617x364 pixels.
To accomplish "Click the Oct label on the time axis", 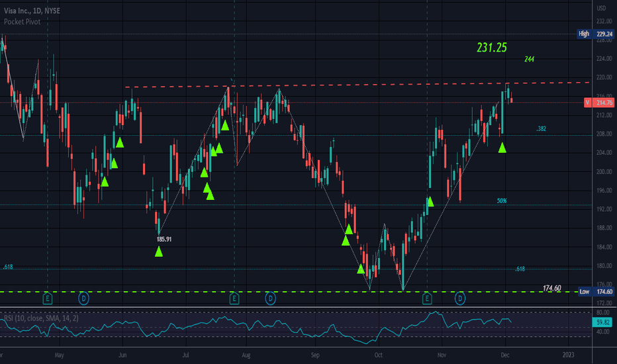I will click(378, 355).
